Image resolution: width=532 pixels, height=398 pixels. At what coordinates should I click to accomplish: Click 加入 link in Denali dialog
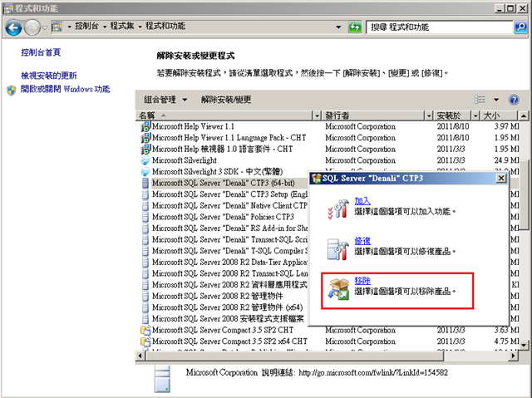click(x=362, y=201)
